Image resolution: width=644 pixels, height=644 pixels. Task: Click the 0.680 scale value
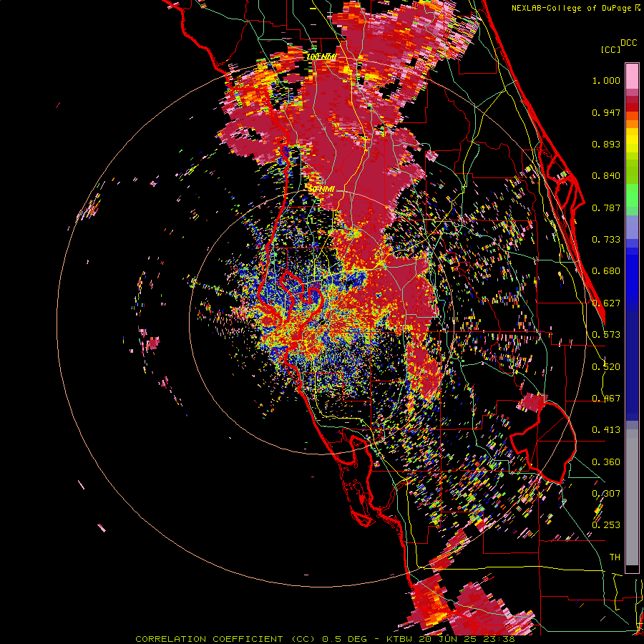click(x=606, y=271)
